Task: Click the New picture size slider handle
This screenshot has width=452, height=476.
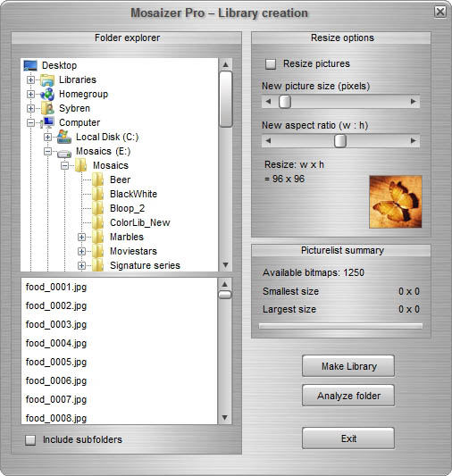Action: (284, 102)
